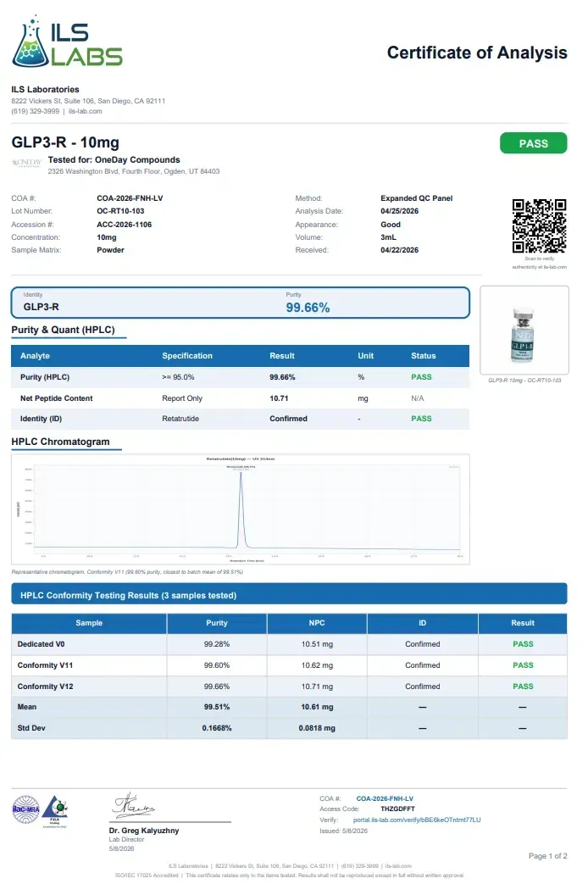588x884 pixels.
Task: Click the green PASS badge at top
Action: 533,143
